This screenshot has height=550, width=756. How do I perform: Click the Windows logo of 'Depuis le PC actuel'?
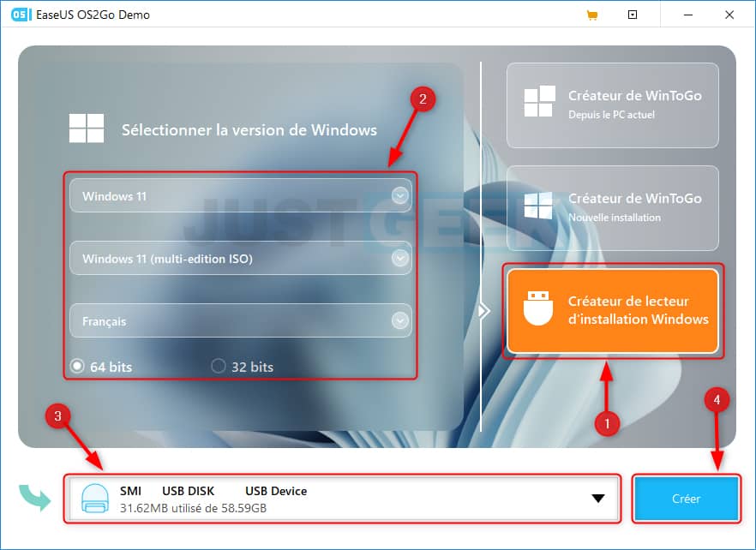[x=539, y=101]
